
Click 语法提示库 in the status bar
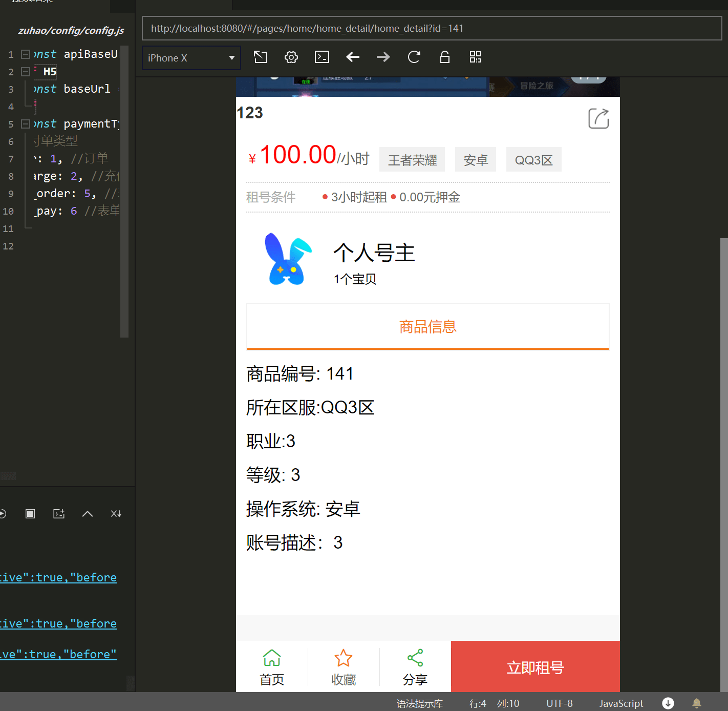419,703
